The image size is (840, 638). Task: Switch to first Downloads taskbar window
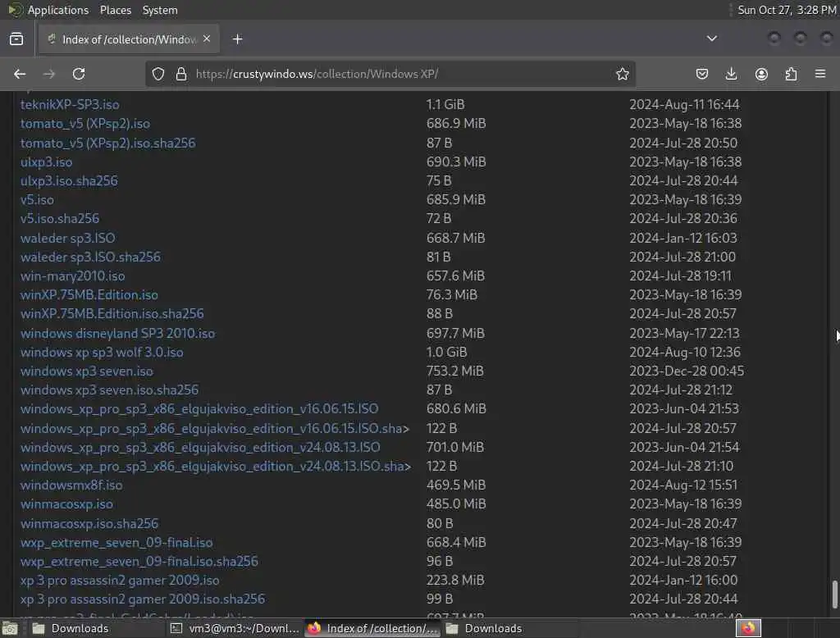(97, 628)
